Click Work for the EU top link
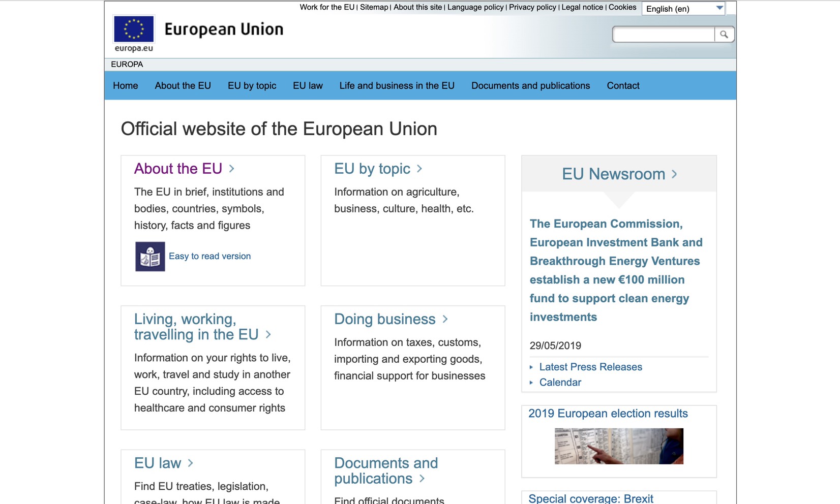The image size is (840, 504). click(327, 7)
